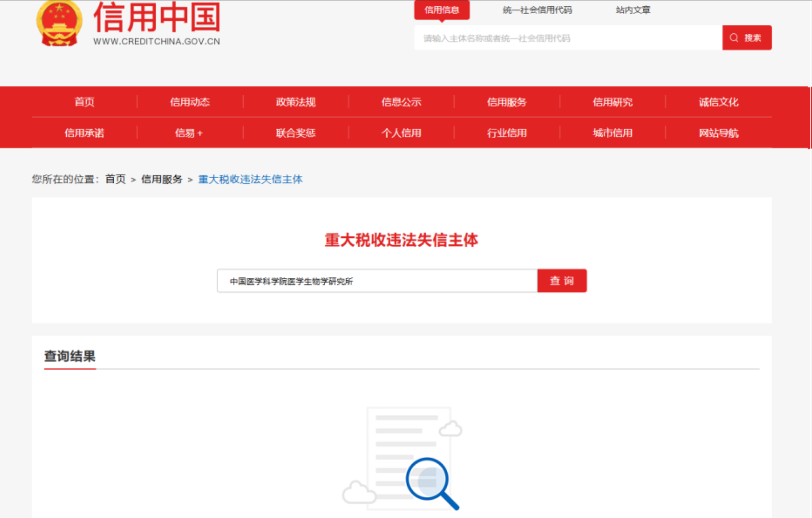This screenshot has height=518, width=812.
Task: Click the red 重大税收违法失信主体 page heading
Action: pyautogui.click(x=401, y=240)
